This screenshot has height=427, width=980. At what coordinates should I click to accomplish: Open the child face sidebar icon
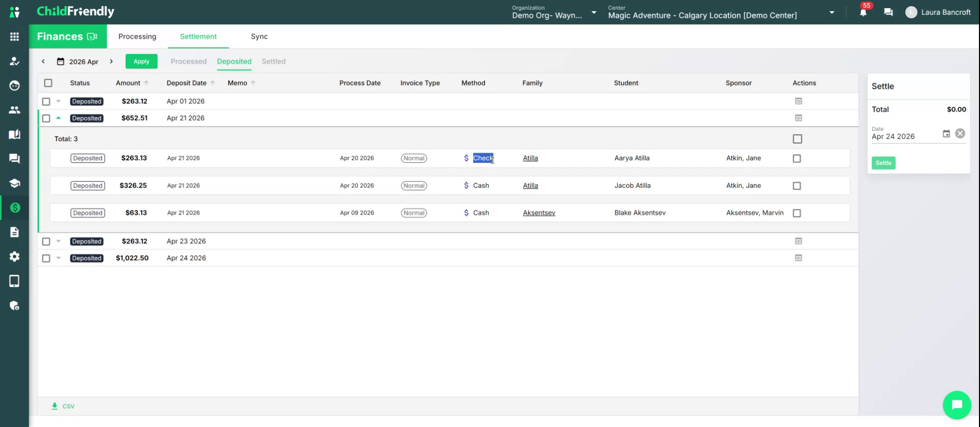coord(14,85)
